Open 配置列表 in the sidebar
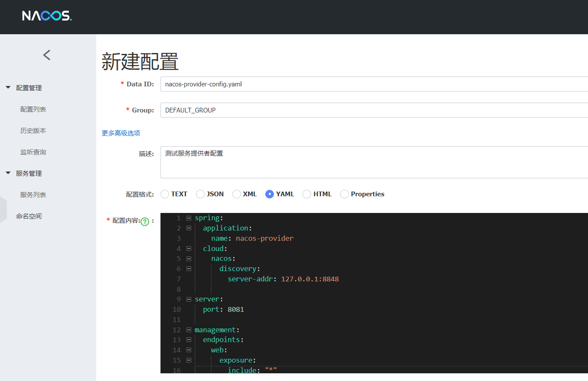The image size is (588, 381). (x=33, y=109)
